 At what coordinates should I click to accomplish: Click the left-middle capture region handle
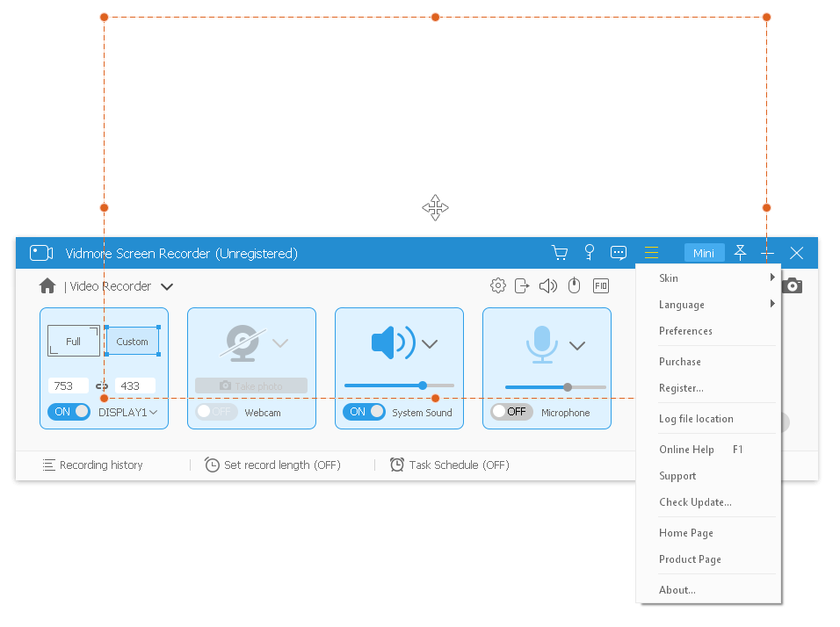(x=105, y=208)
